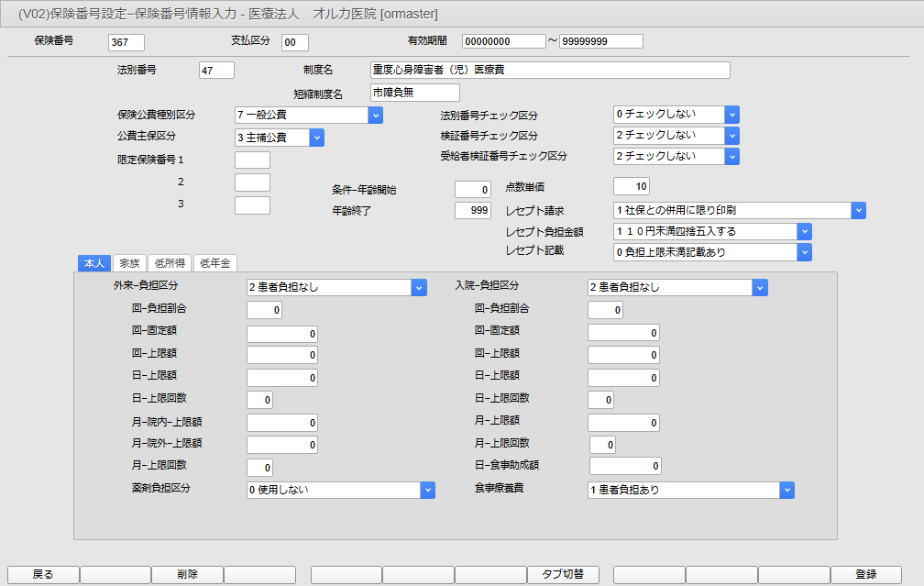This screenshot has width=924, height=586.
Task: Focus the outpatient 月-上限回数 field
Action: coord(260,468)
